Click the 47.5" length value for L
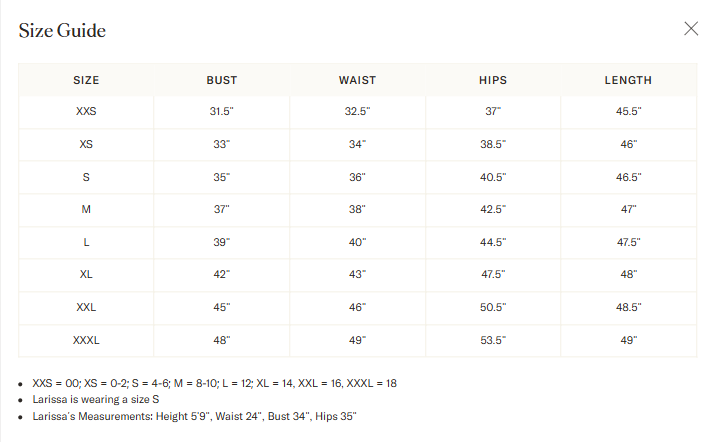Image resolution: width=711 pixels, height=442 pixels. (628, 242)
